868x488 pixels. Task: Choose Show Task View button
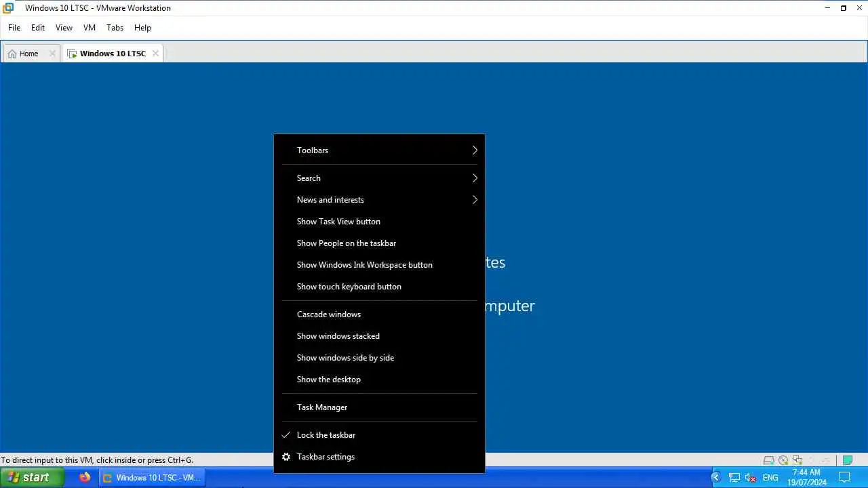[x=379, y=222]
